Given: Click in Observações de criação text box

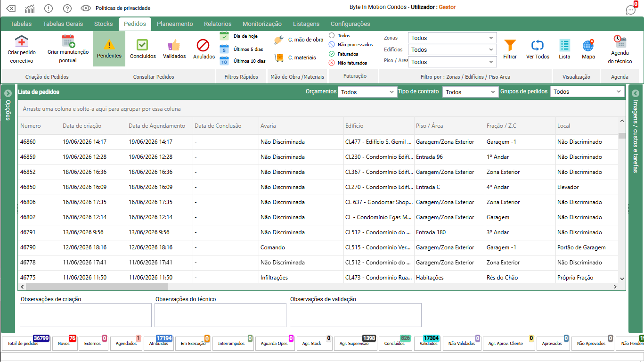Looking at the screenshot, I should click(86, 315).
